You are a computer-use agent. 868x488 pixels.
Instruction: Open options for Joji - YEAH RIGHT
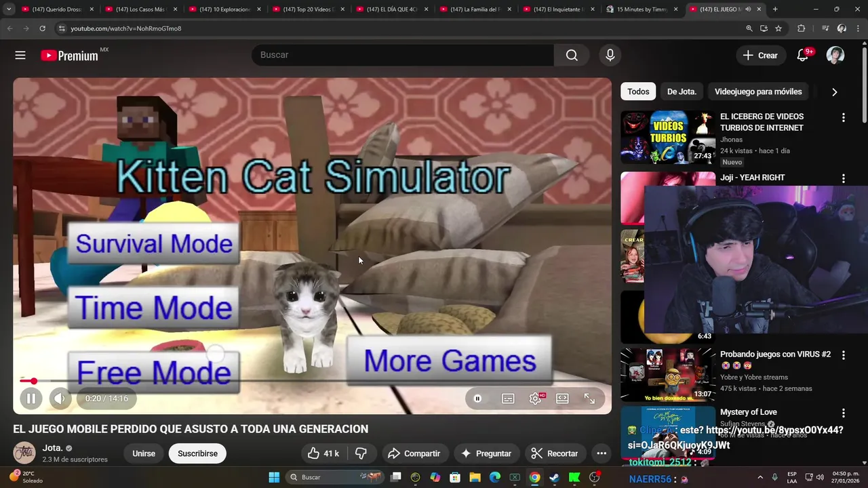click(844, 179)
